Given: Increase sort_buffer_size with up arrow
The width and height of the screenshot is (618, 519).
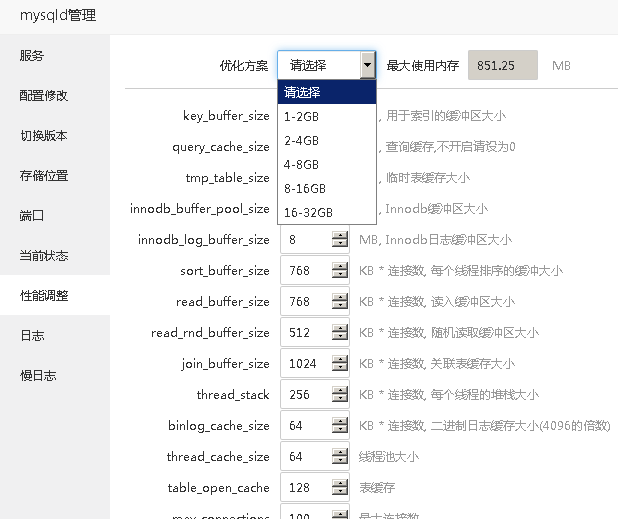Looking at the screenshot, I should pyautogui.click(x=340, y=266).
